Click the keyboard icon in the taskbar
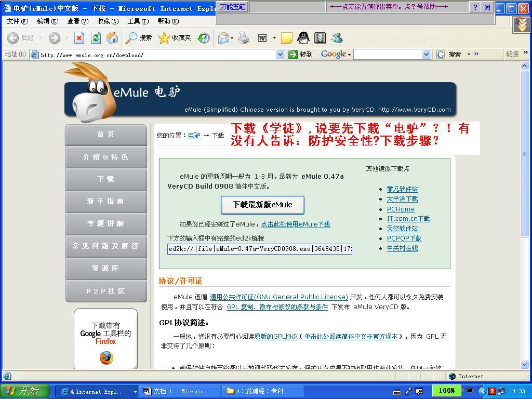Image resolution: width=532 pixels, height=399 pixels. (x=396, y=392)
